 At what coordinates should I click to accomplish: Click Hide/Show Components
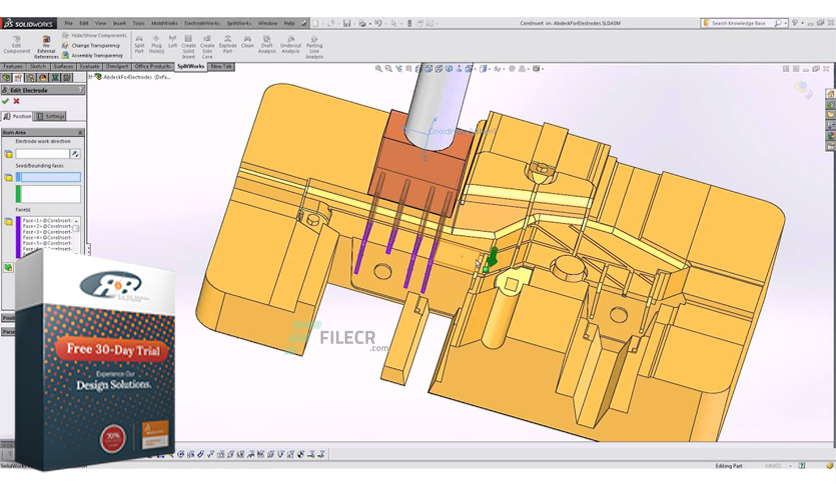pos(94,35)
